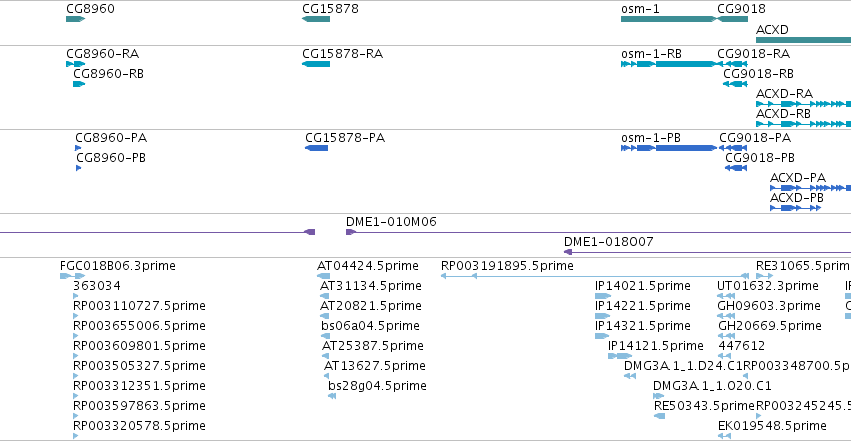The width and height of the screenshot is (851, 441).
Task: Click the GH09603.3prime label
Action: [769, 306]
